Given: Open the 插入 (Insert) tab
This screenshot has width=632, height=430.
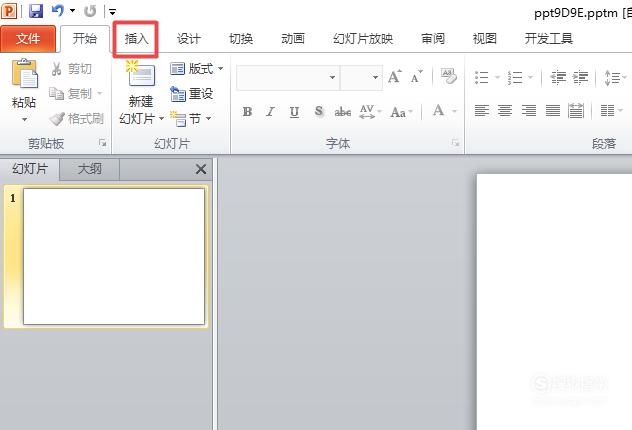Looking at the screenshot, I should pyautogui.click(x=136, y=39).
